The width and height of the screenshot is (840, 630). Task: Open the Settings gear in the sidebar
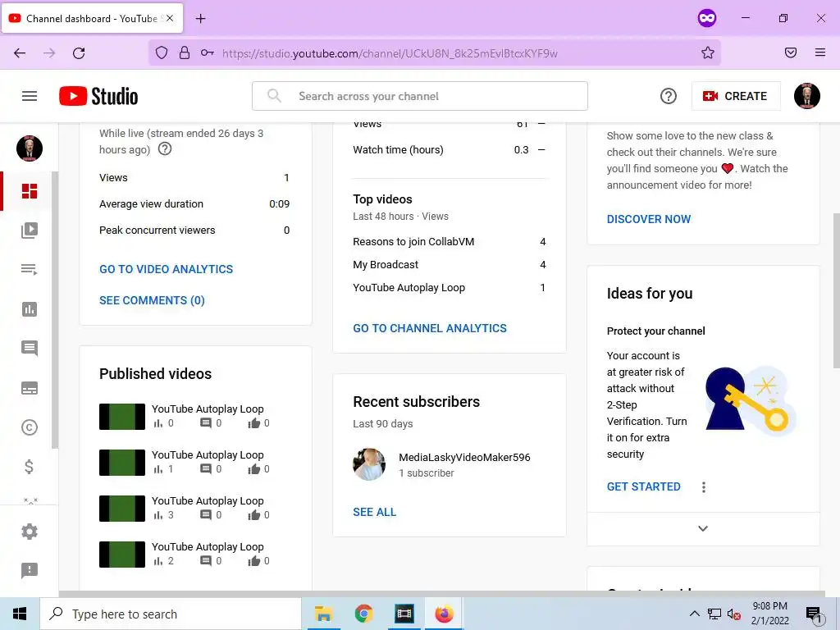point(30,532)
